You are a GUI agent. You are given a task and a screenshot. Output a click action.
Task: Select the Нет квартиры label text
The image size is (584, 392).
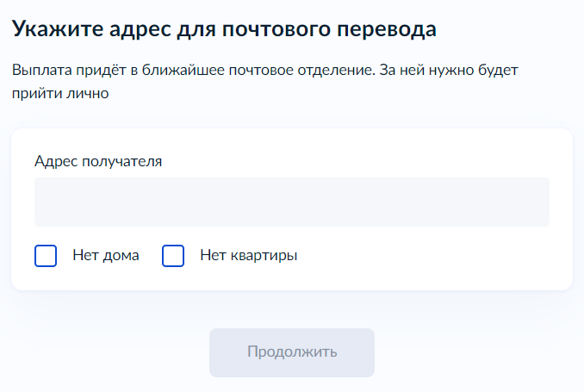click(248, 256)
